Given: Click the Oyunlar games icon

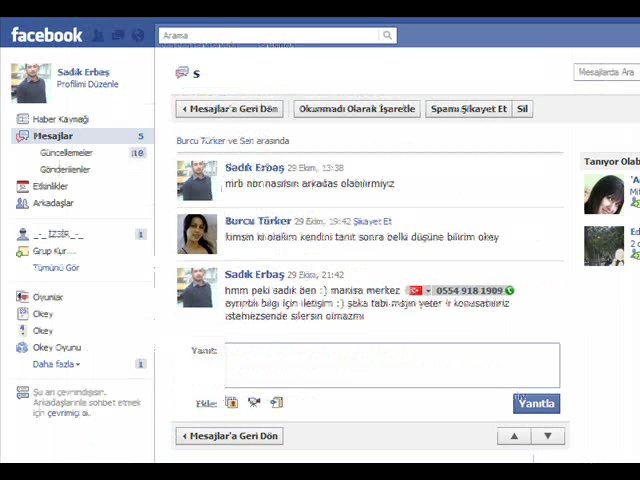Looking at the screenshot, I should coord(22,297).
